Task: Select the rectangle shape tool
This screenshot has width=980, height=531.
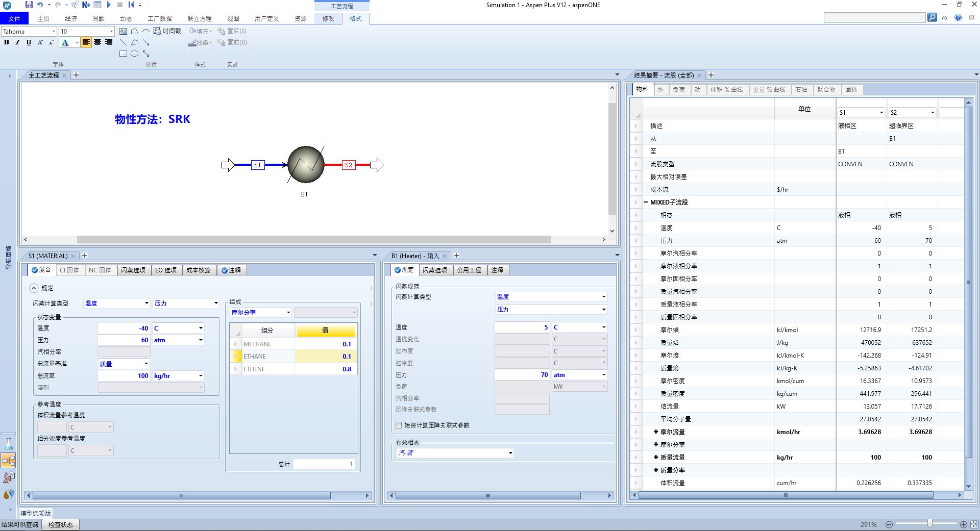Action: [x=124, y=54]
